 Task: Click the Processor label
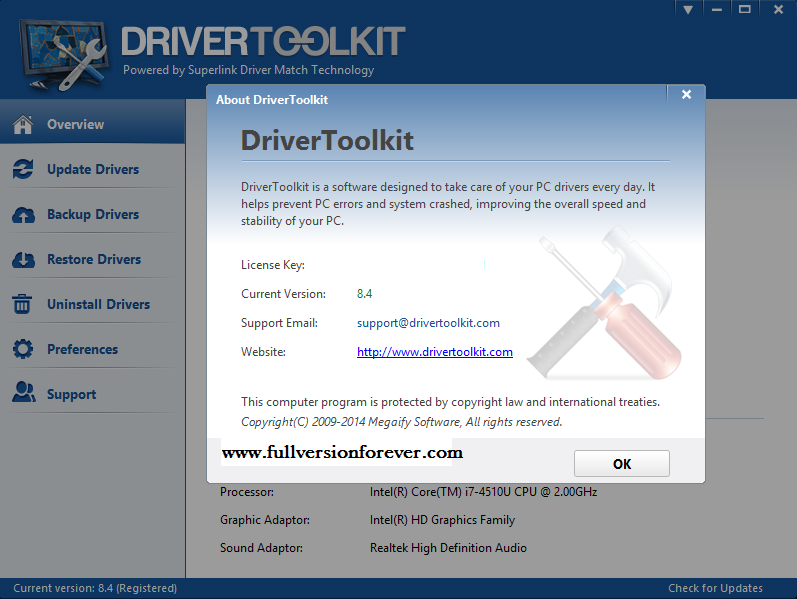pos(247,492)
